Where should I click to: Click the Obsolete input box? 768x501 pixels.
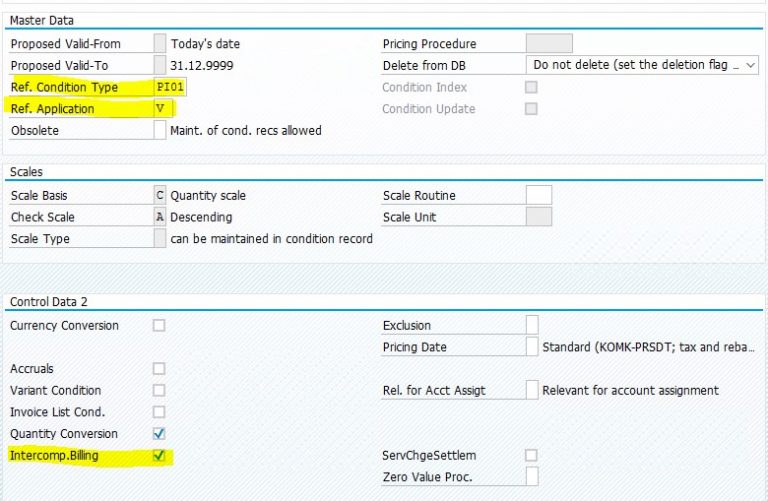pos(160,130)
